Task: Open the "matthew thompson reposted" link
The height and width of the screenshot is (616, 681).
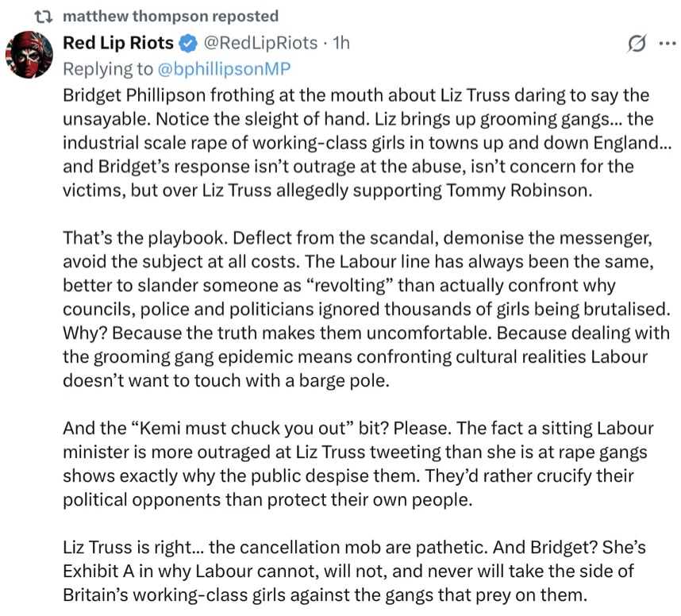Action: click(171, 16)
